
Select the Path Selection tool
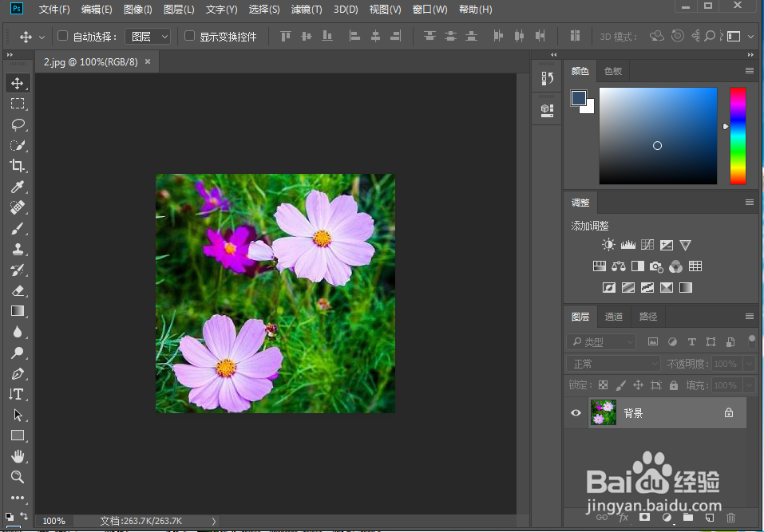tap(18, 415)
